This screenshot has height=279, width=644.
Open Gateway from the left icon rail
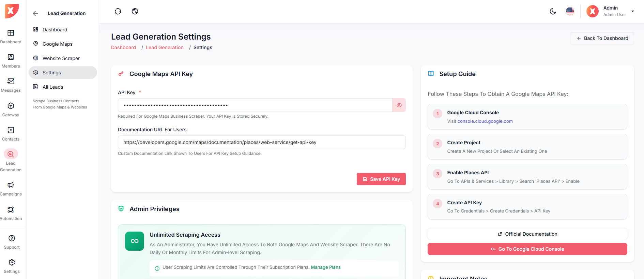11,109
